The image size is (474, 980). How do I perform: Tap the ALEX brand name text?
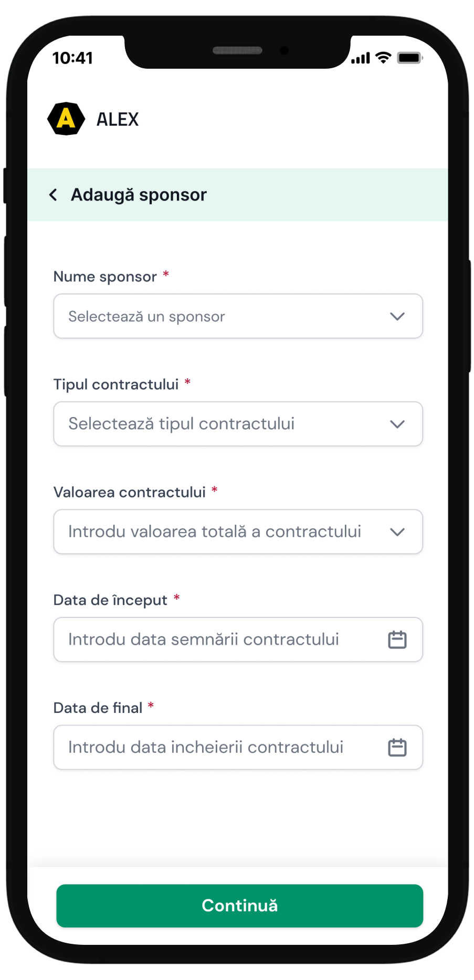[x=118, y=120]
